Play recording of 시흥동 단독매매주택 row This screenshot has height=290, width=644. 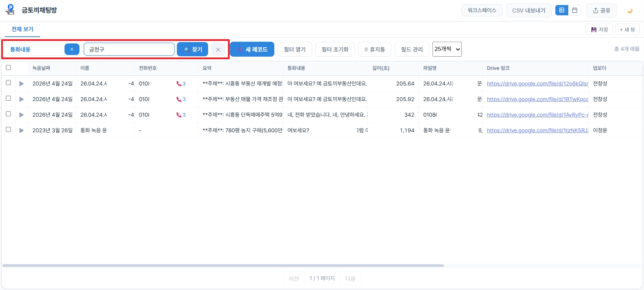click(x=21, y=115)
